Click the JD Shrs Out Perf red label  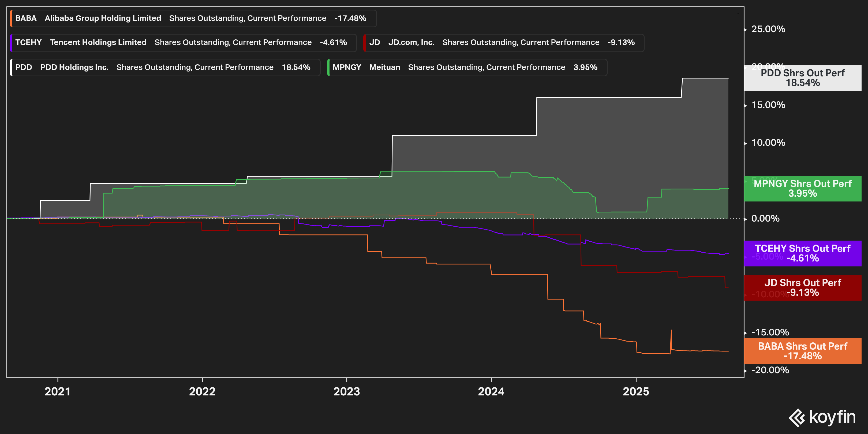pyautogui.click(x=802, y=287)
